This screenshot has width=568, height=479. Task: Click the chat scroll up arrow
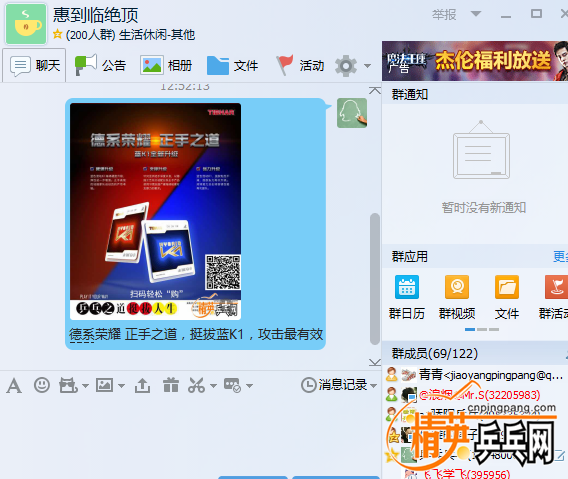pyautogui.click(x=375, y=90)
